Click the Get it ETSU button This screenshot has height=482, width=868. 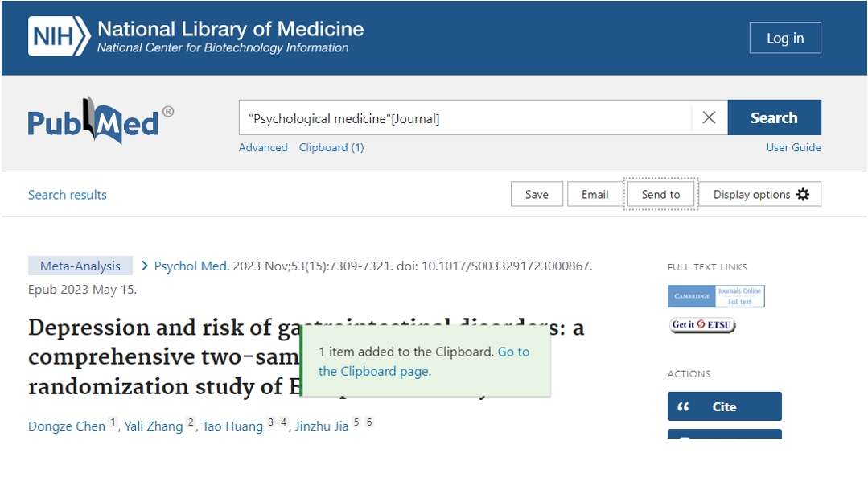point(702,325)
